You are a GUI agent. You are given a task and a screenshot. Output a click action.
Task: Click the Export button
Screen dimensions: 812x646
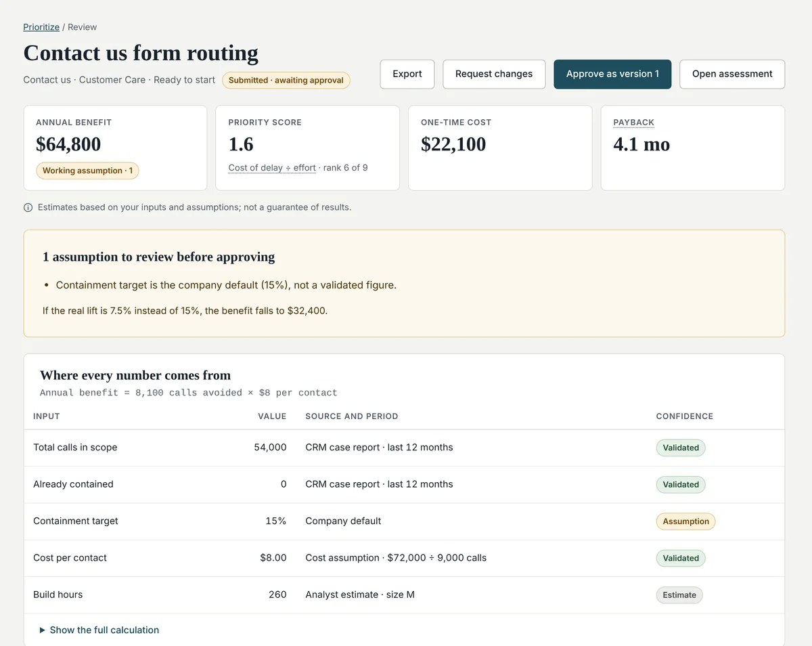[x=407, y=74]
